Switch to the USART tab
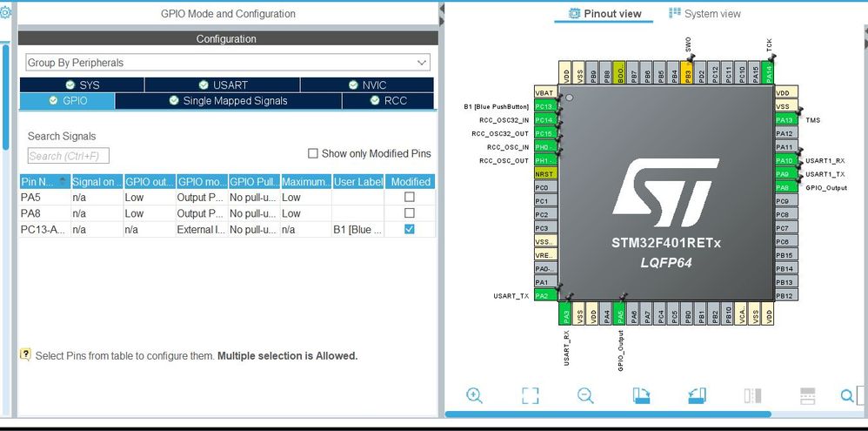The width and height of the screenshot is (868, 431). 223,84
